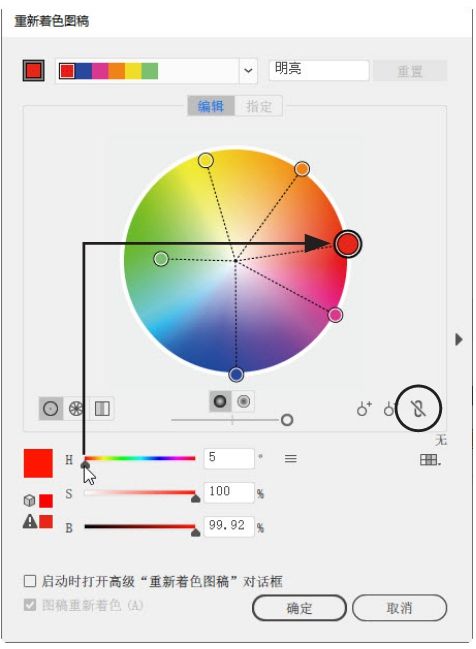Screen dimensions: 476x649
Task: Show saturation and hue on wheel
Action: [220, 401]
